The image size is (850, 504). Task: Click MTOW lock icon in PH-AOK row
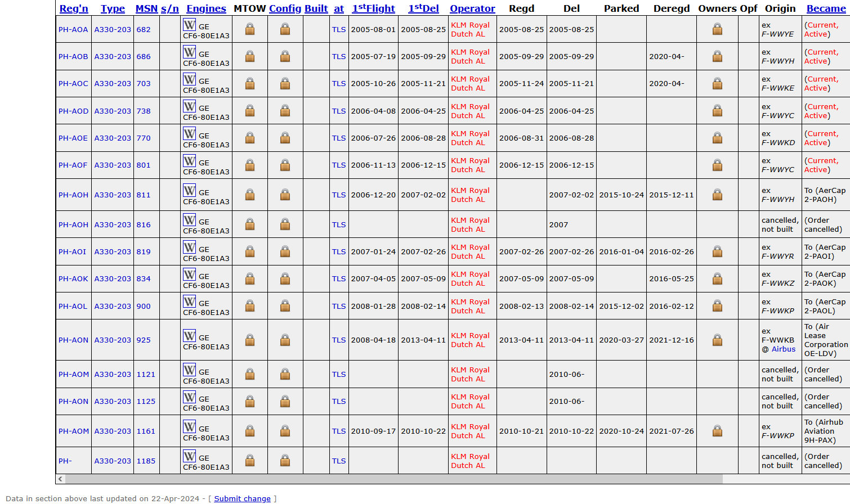250,278
